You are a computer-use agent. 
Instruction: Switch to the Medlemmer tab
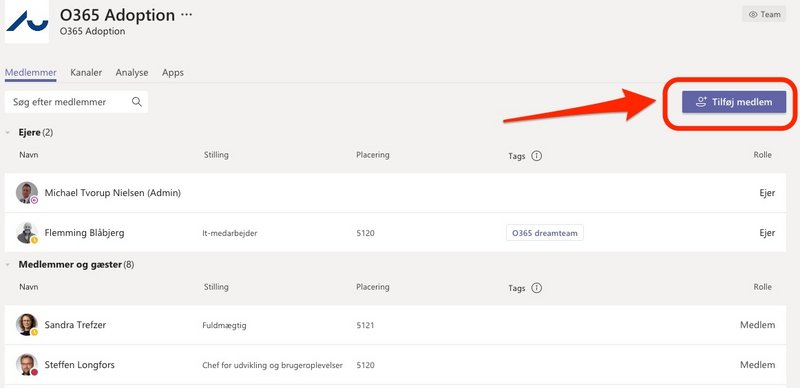coord(31,72)
